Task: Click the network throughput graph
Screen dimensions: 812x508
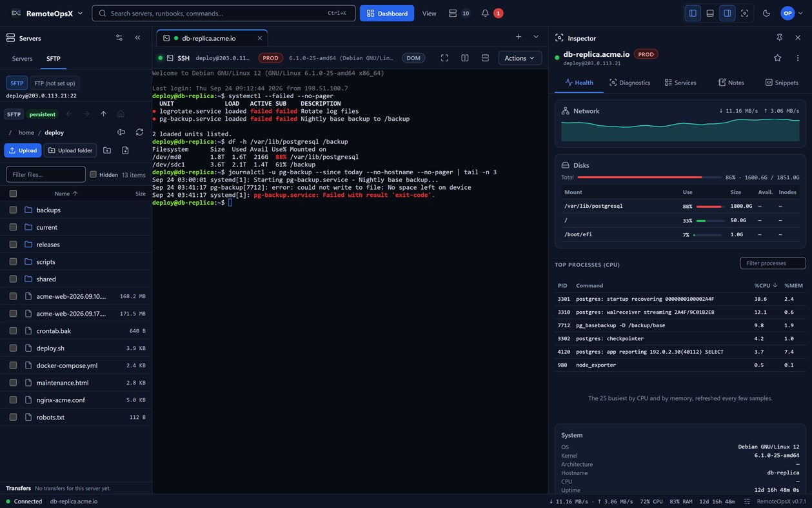Action: tap(680, 129)
